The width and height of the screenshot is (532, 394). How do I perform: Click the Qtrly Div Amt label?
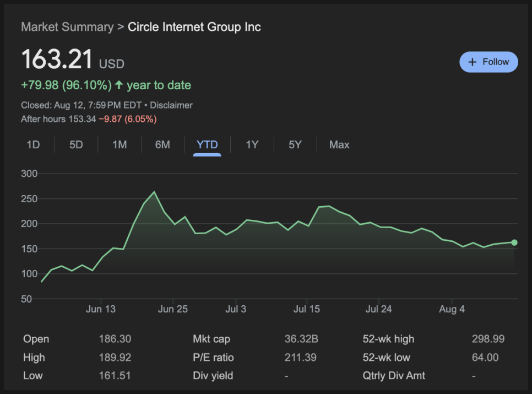394,376
